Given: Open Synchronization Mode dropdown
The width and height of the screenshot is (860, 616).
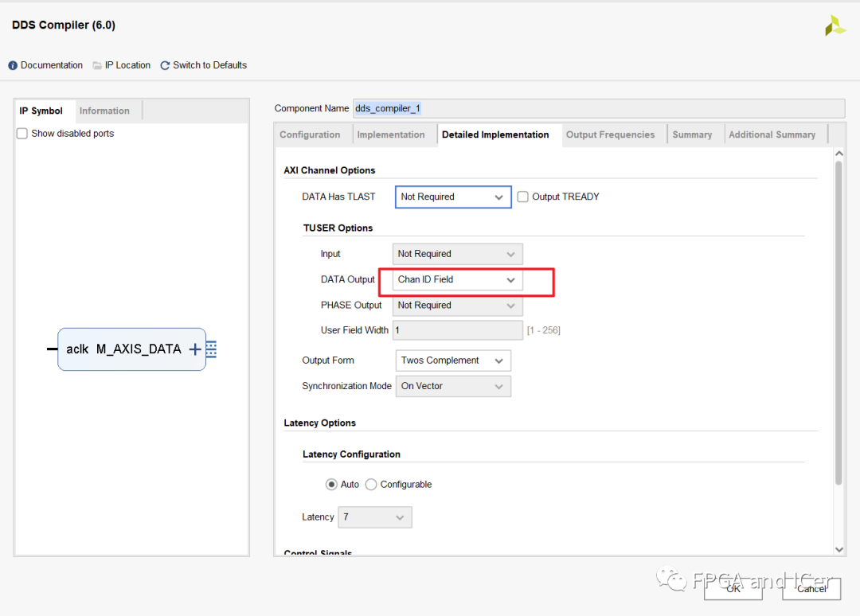Looking at the screenshot, I should (453, 386).
